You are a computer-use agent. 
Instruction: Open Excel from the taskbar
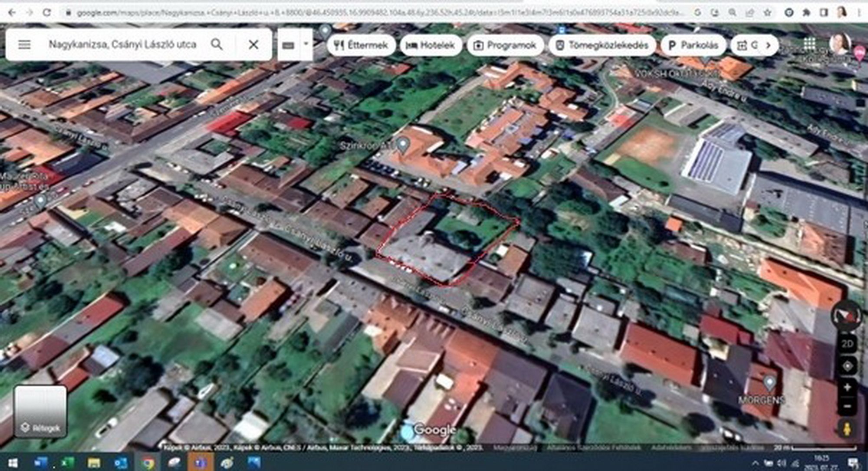67,463
